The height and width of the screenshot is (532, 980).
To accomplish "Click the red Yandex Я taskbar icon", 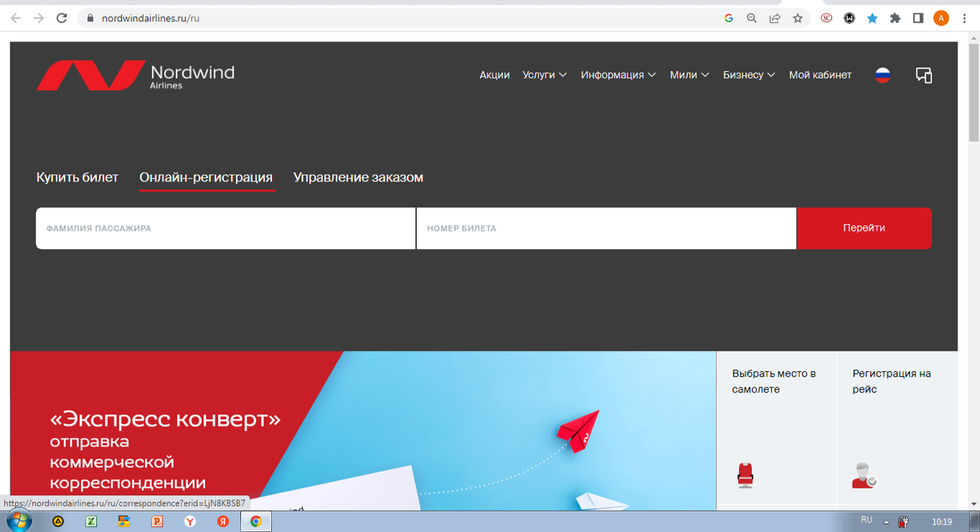I will (222, 521).
